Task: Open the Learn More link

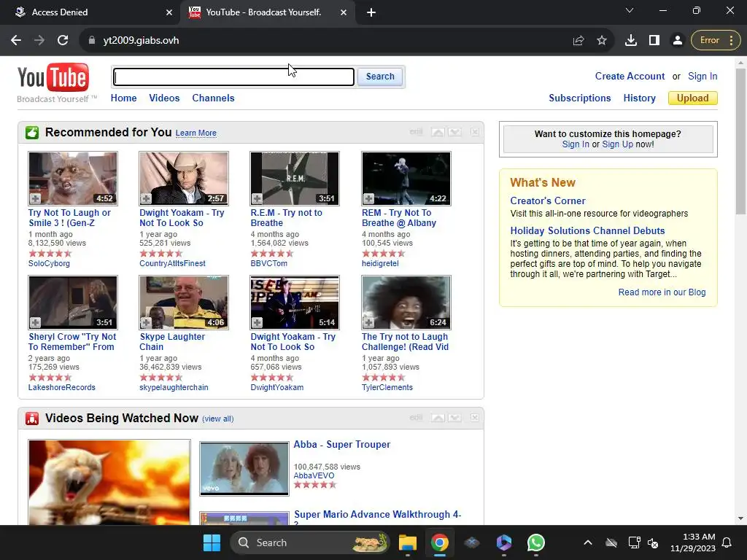Action: coord(196,133)
